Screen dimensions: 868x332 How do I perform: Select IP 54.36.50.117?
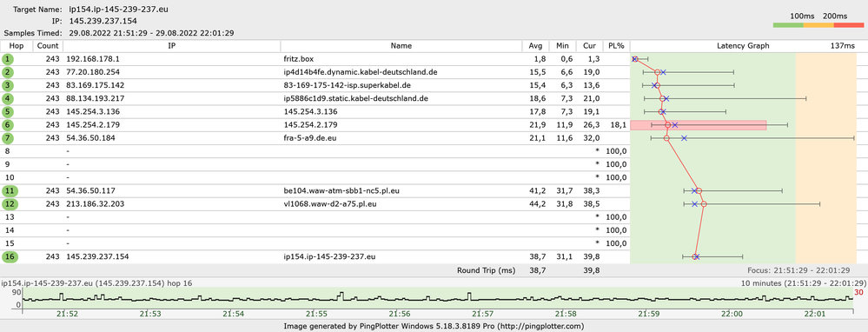(90, 191)
